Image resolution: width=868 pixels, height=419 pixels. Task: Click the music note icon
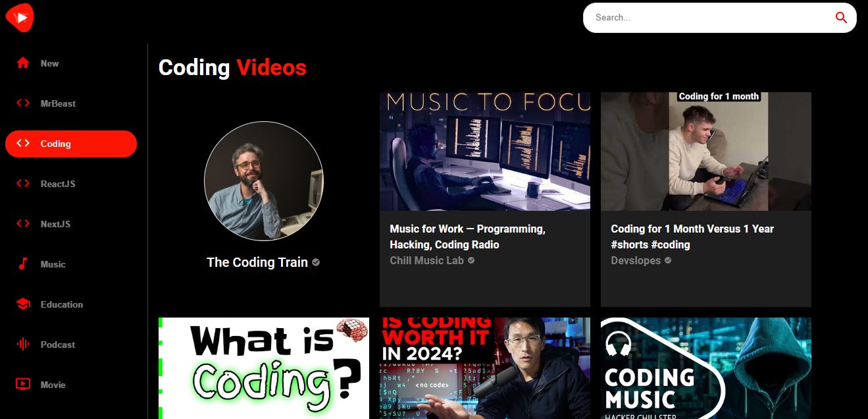pyautogui.click(x=23, y=264)
